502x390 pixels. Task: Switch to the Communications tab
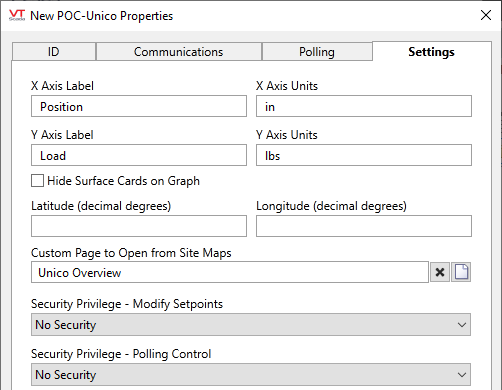point(179,52)
